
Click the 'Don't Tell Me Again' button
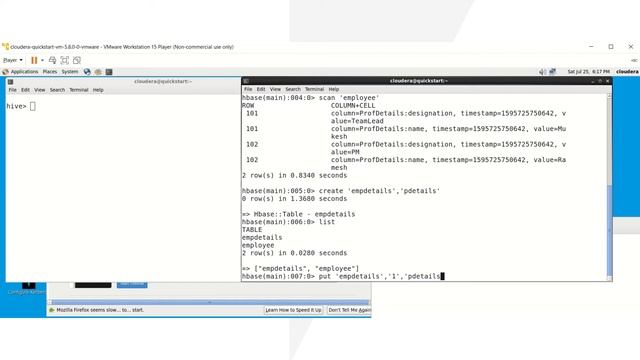click(349, 310)
